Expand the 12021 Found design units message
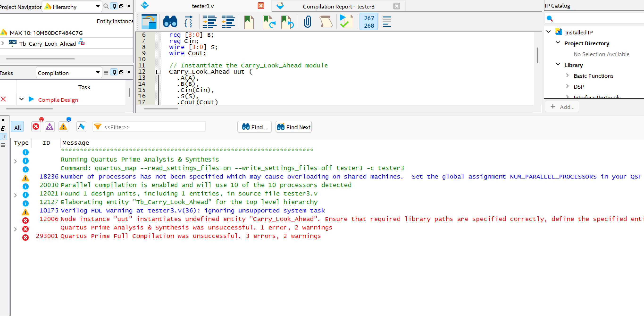Image resolution: width=644 pixels, height=316 pixels. [16, 195]
